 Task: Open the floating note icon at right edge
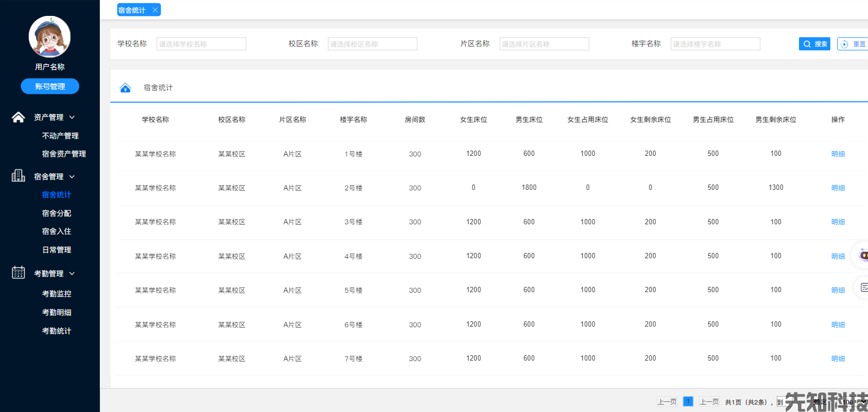863,287
